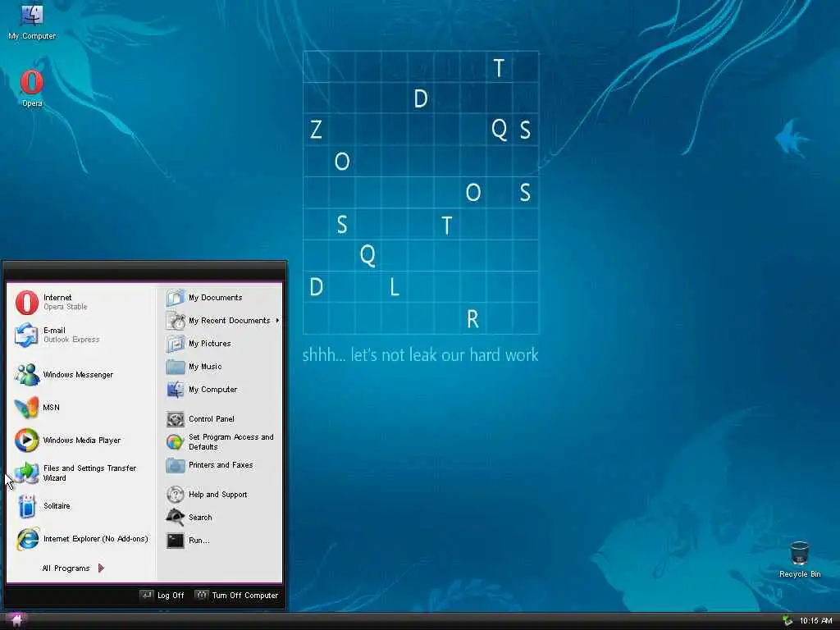Select Windows Media Player menu entry
Screen dimensions: 840x630
[82, 441]
